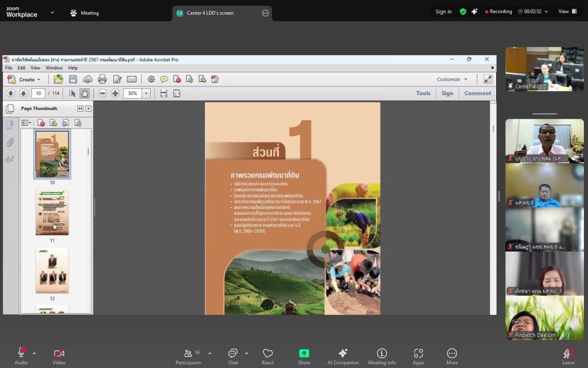This screenshot has width=588, height=368.
Task: Open Zoom View layout options
Action: pos(568,11)
